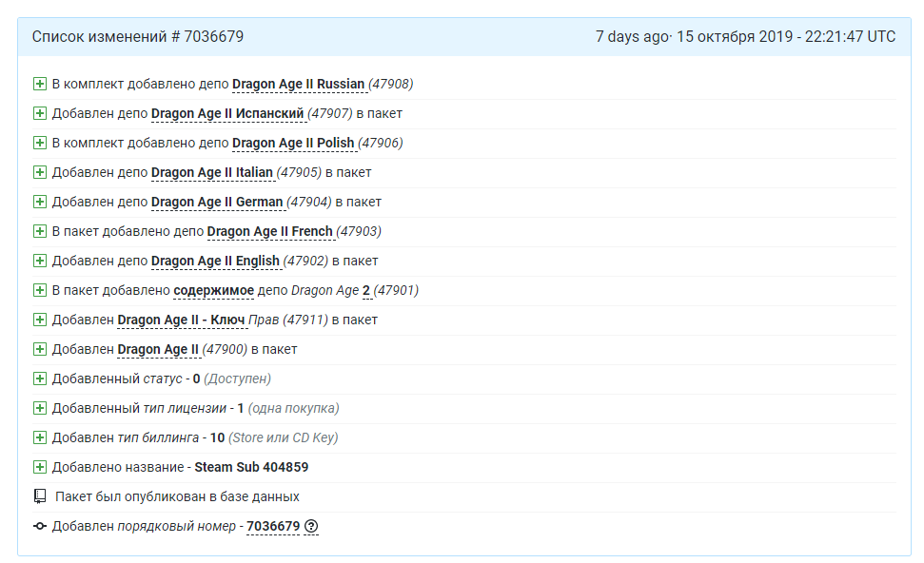Open the Dragon Age II - Ключ link
This screenshot has height=563, width=924.
point(181,320)
